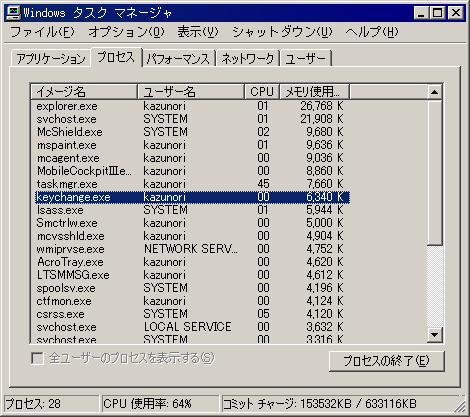Minimize the Task Manager window

[x=421, y=13]
